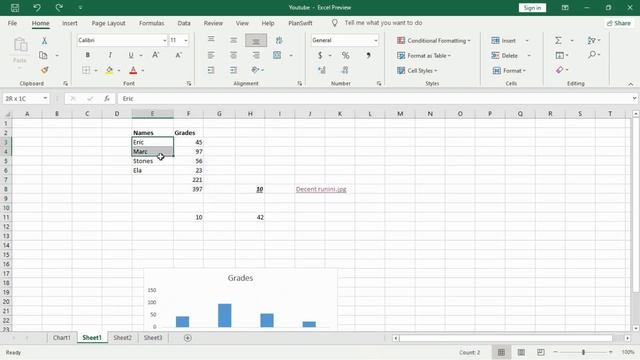This screenshot has width=640, height=360.
Task: Open the Conditional Formatting dropdown
Action: click(x=433, y=40)
